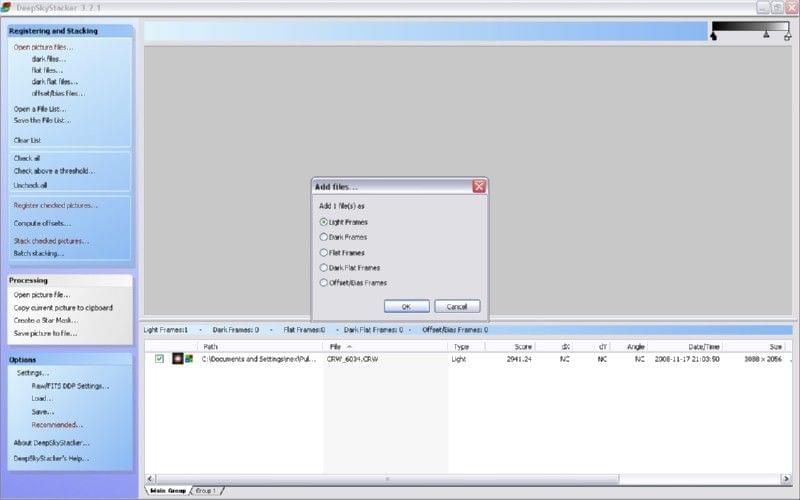Click Check all
Screen dimensions: 800x500
27,158
